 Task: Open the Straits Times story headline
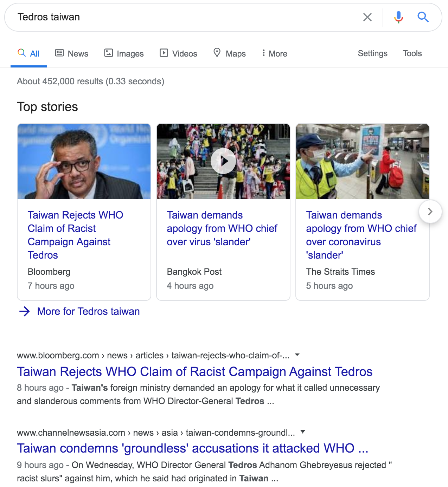click(361, 235)
